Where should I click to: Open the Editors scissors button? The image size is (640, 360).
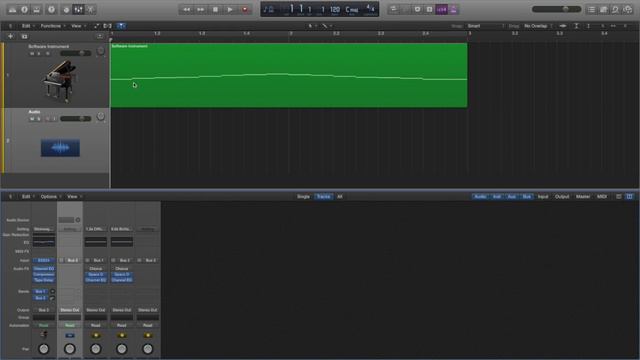click(91, 9)
